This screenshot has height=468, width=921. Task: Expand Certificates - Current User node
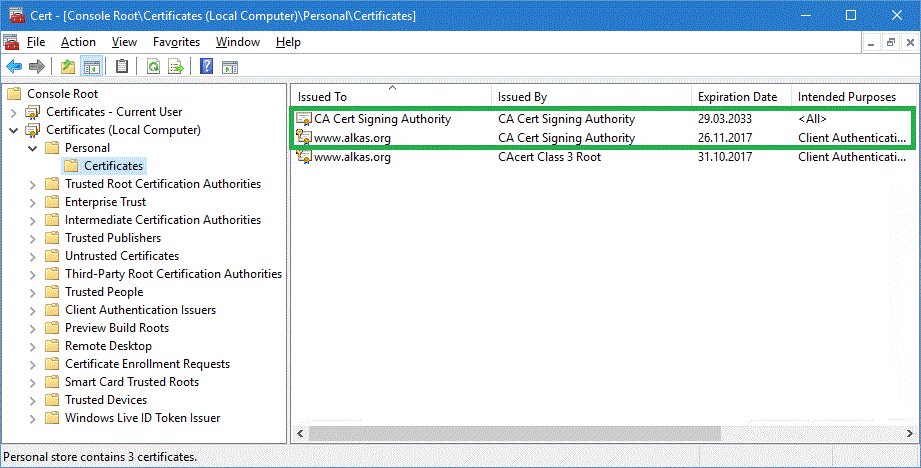click(14, 112)
